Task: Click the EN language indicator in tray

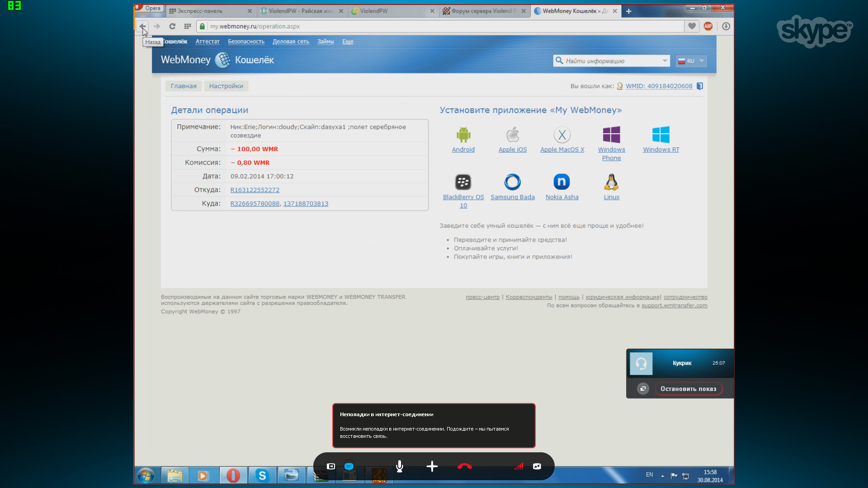Action: pos(649,475)
